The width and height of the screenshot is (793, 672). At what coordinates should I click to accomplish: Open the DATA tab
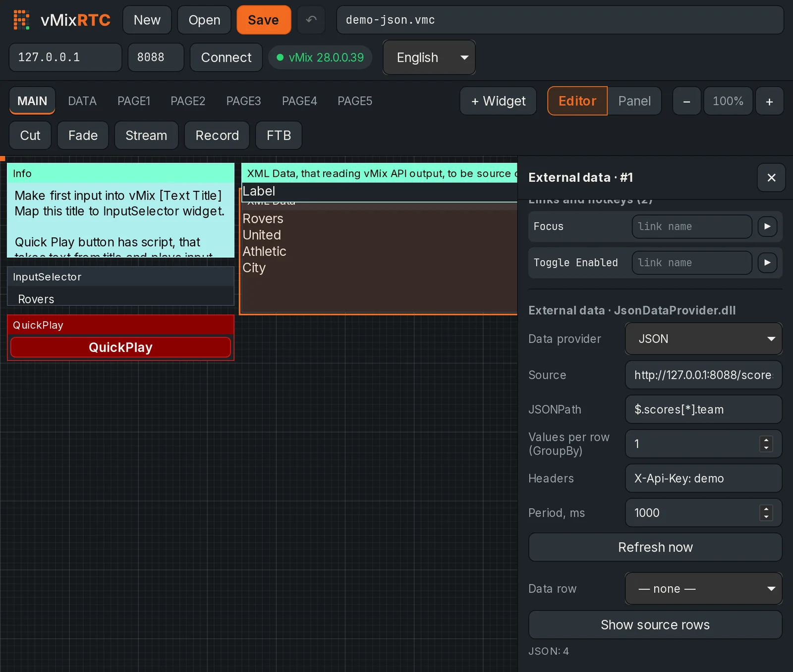click(82, 101)
